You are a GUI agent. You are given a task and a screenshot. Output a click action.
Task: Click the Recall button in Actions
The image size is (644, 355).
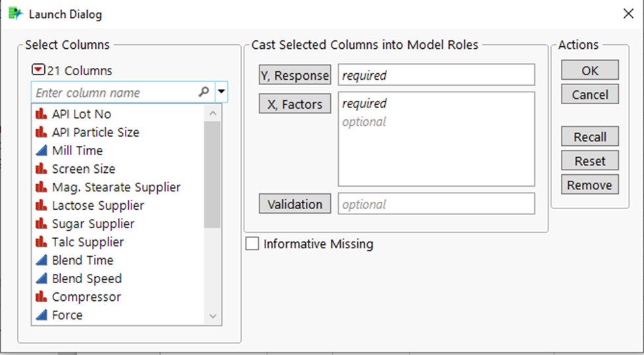click(x=590, y=137)
